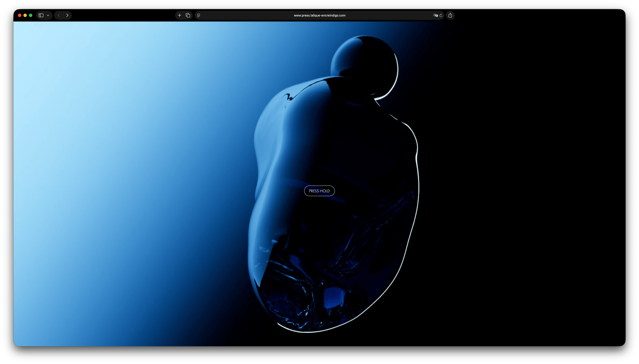This screenshot has height=364, width=639.
Task: Reload the current page
Action: [x=441, y=15]
